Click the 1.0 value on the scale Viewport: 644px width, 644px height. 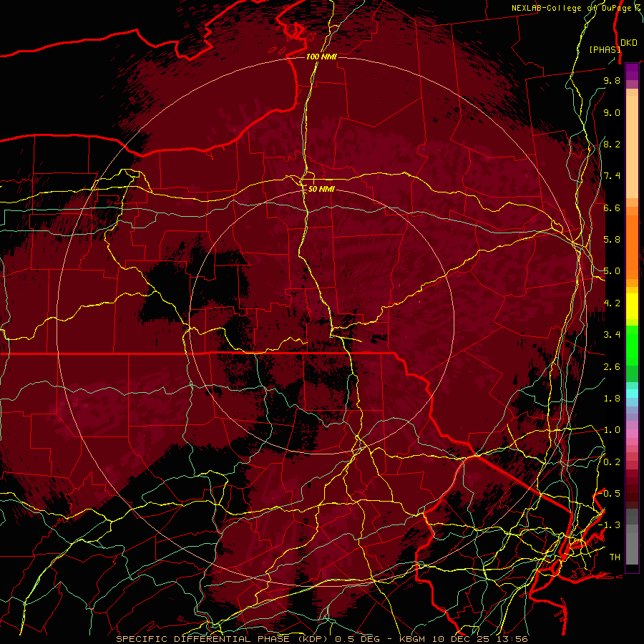point(612,430)
